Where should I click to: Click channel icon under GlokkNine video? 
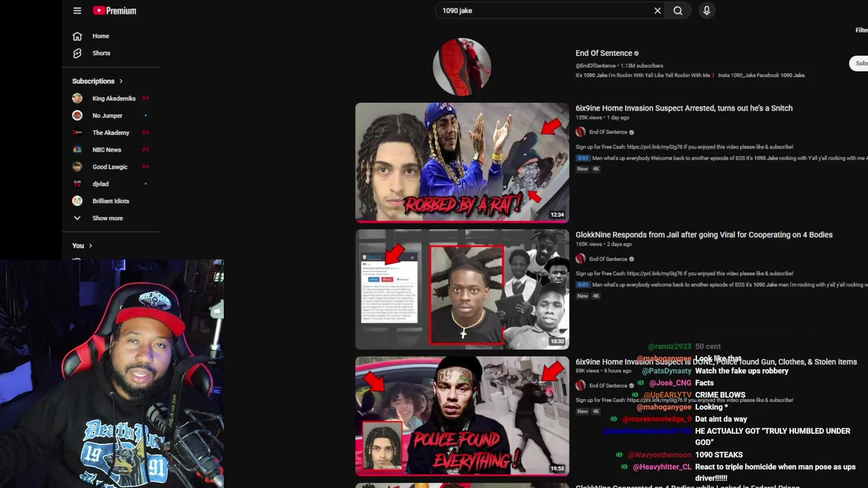(580, 259)
